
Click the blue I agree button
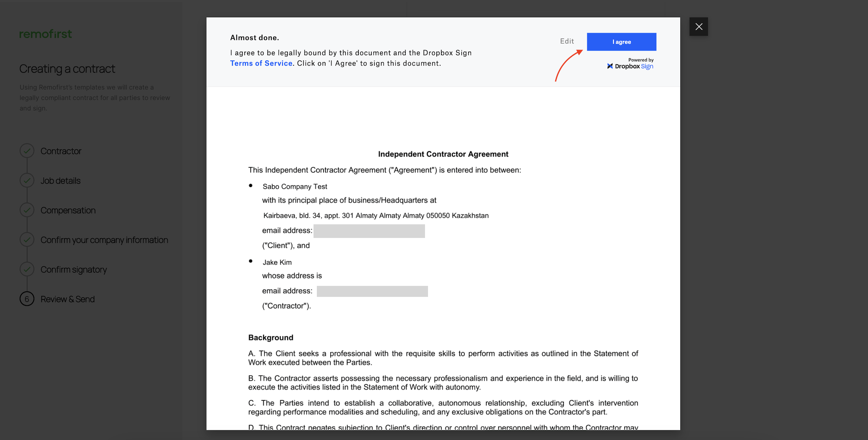[621, 42]
